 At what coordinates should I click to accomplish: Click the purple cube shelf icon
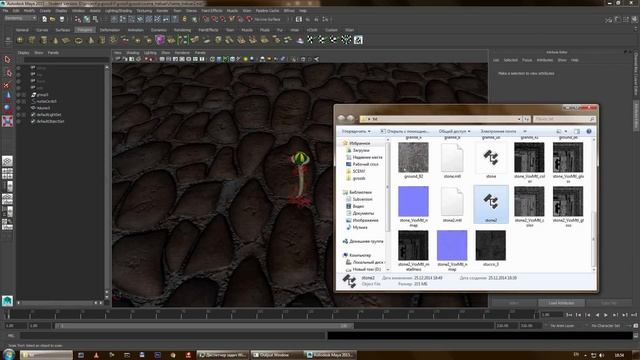click(x=160, y=40)
